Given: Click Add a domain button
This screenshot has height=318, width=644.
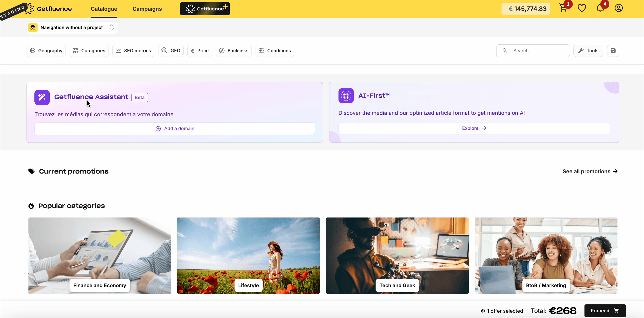Looking at the screenshot, I should (175, 128).
